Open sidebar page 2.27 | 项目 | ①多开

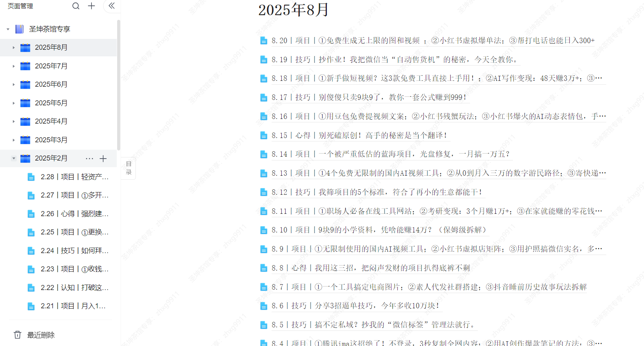[x=75, y=195]
